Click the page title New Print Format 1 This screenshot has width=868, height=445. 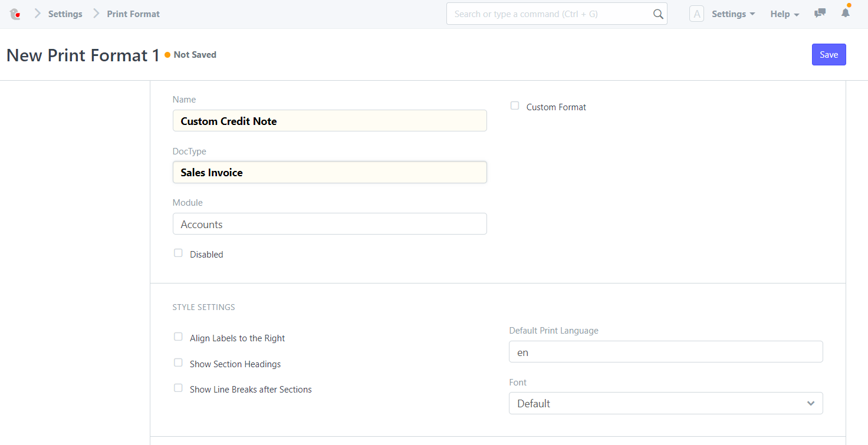83,55
